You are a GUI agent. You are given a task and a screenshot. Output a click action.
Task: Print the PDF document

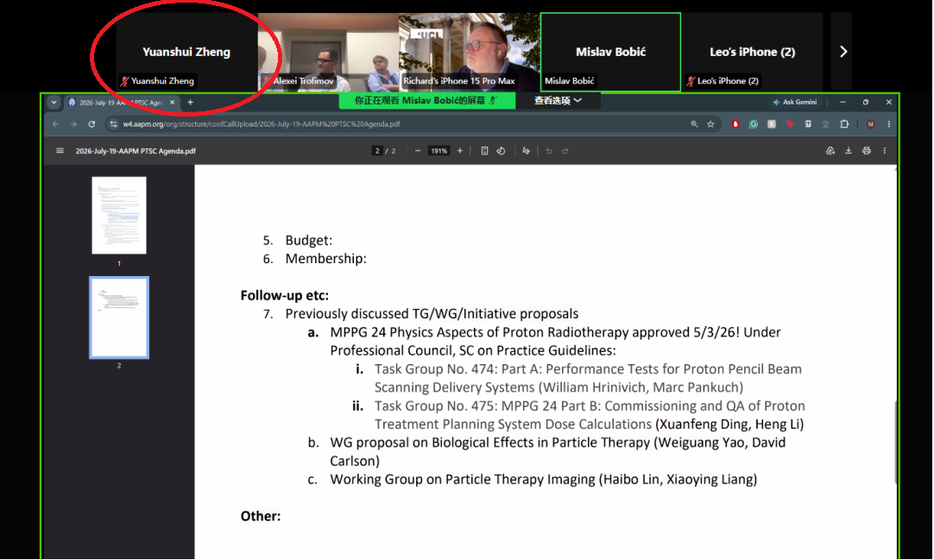867,150
